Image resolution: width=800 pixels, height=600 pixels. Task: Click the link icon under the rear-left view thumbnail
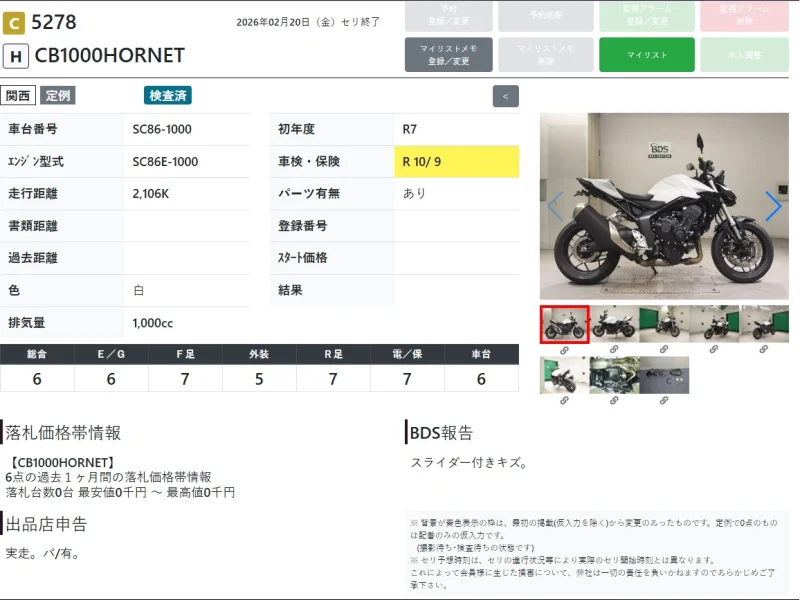[564, 401]
